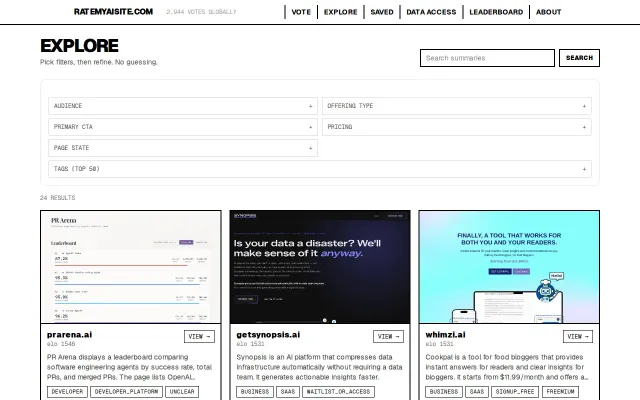Select the DEVELOPER_PLATFORM tag
This screenshot has width=640, height=400.
click(127, 392)
